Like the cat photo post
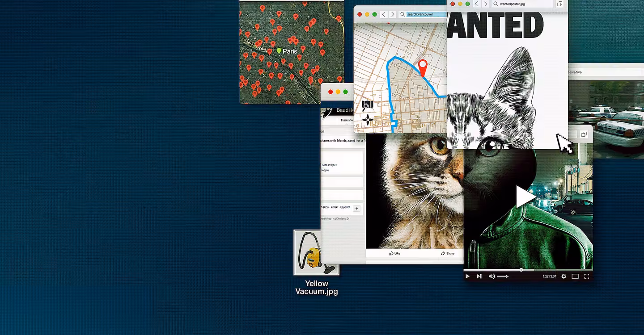The image size is (644, 335). coord(394,253)
